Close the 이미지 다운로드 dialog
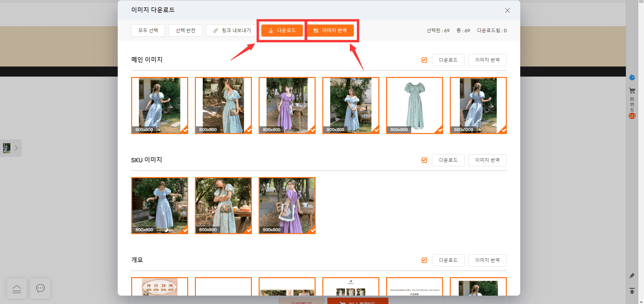 coord(507,10)
